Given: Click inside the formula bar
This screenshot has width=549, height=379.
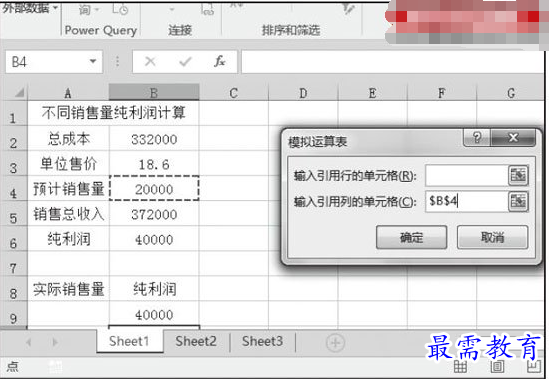Looking at the screenshot, I should coord(392,62).
